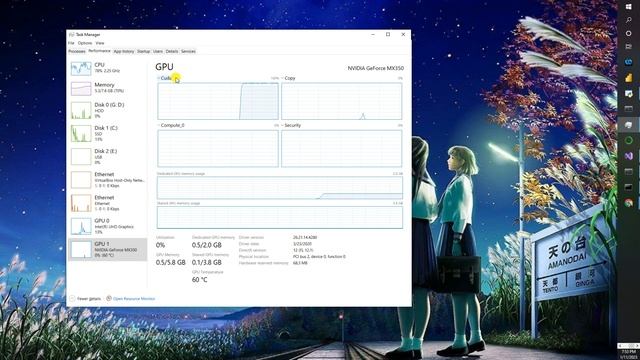This screenshot has height=360, width=640.
Task: Click the dedicated GPU memory usage graph
Action: pyautogui.click(x=280, y=188)
